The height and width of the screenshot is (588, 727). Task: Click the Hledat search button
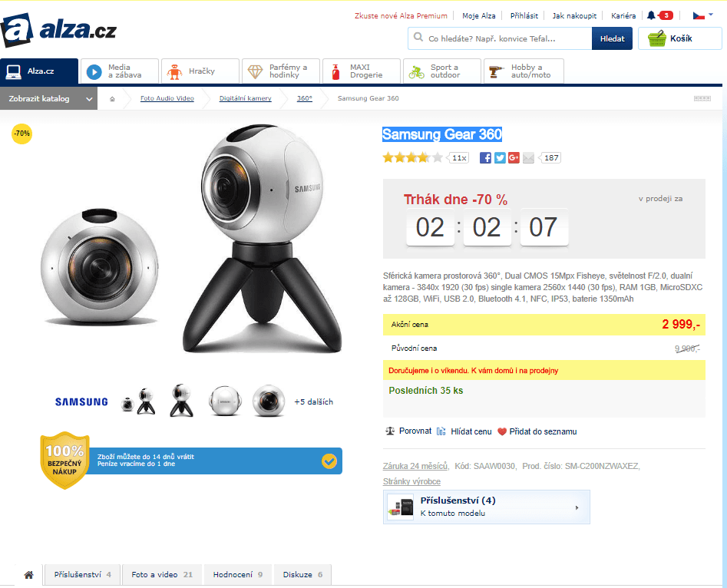[612, 38]
